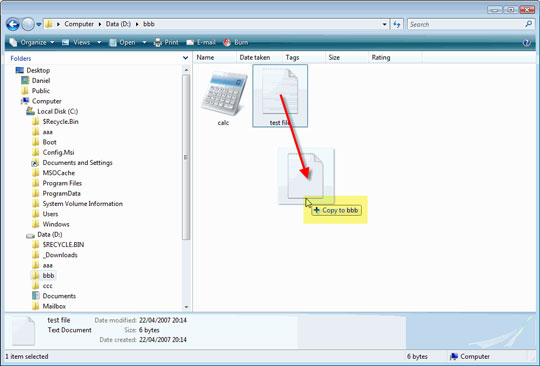The image size is (540, 366).
Task: Sort by the Size column header
Action: click(x=346, y=57)
